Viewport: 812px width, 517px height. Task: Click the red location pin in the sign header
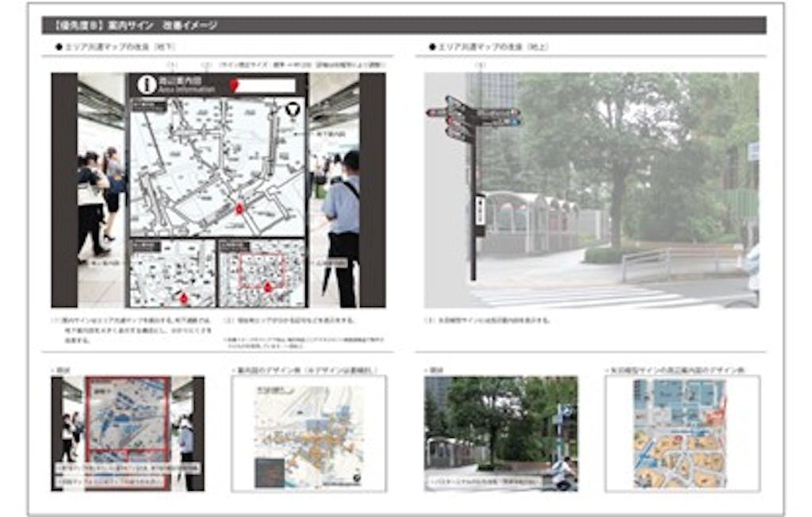[x=234, y=86]
